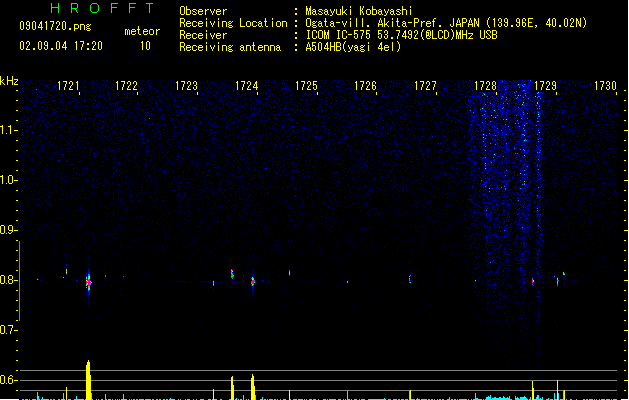Click time marker 1722
Screen dimensions: 629x400
[x=126, y=86]
